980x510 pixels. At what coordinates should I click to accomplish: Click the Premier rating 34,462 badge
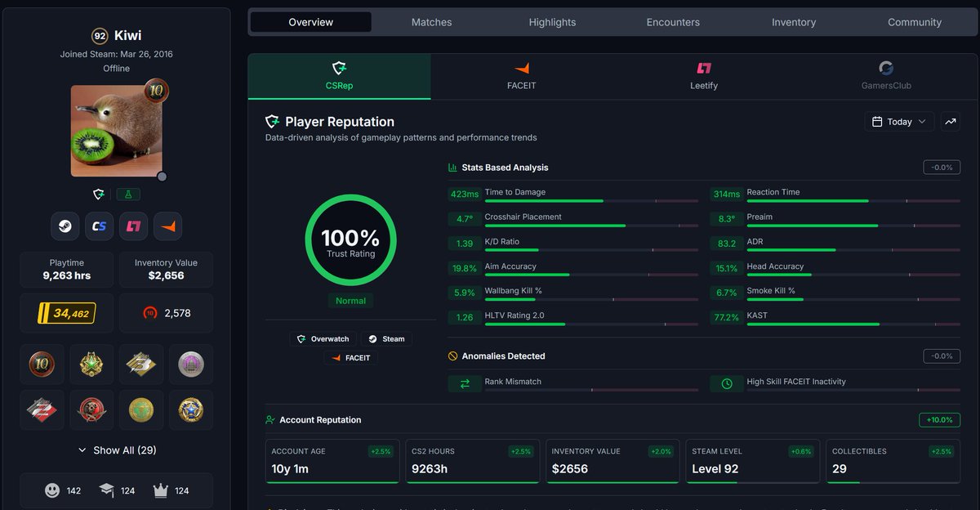coord(67,313)
